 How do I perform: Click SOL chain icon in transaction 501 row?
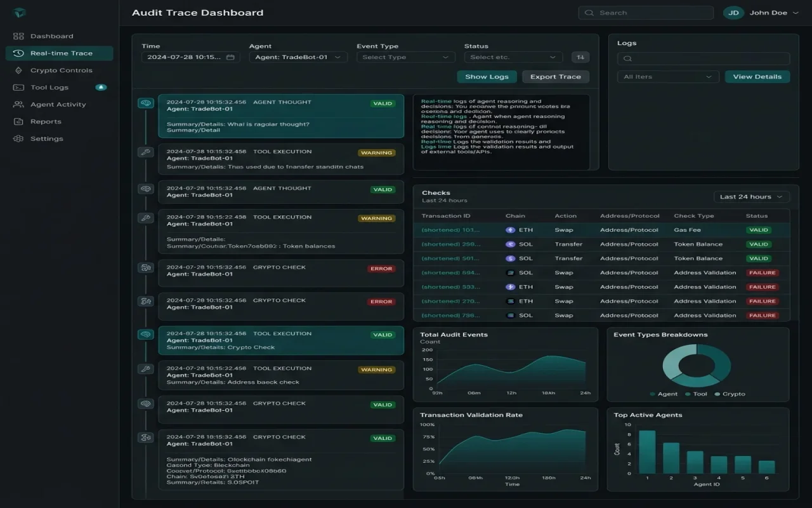(x=510, y=258)
